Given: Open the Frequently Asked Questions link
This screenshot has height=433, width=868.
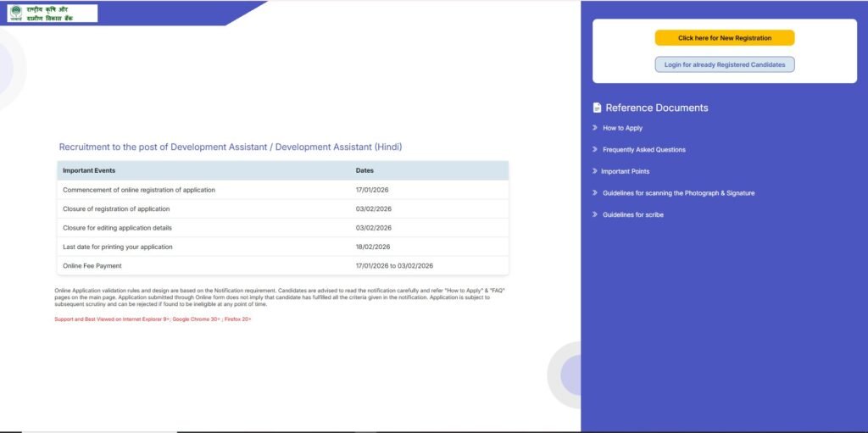Looking at the screenshot, I should (643, 150).
